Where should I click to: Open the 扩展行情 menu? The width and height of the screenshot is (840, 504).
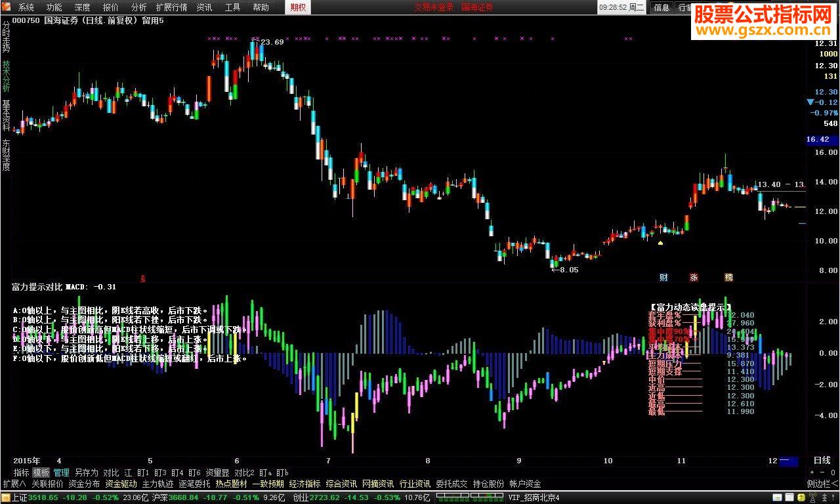pyautogui.click(x=171, y=7)
